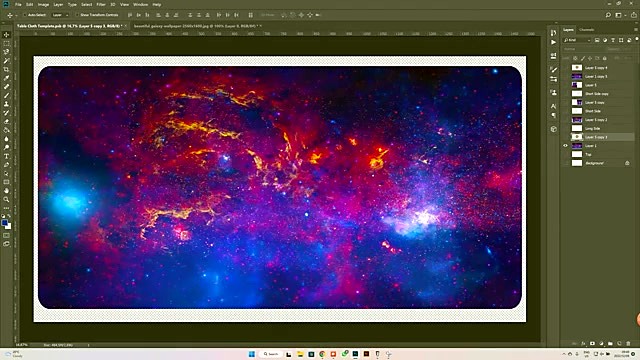Image resolution: width=640 pixels, height=360 pixels.
Task: Select the Path Selection tool
Action: coord(6,173)
